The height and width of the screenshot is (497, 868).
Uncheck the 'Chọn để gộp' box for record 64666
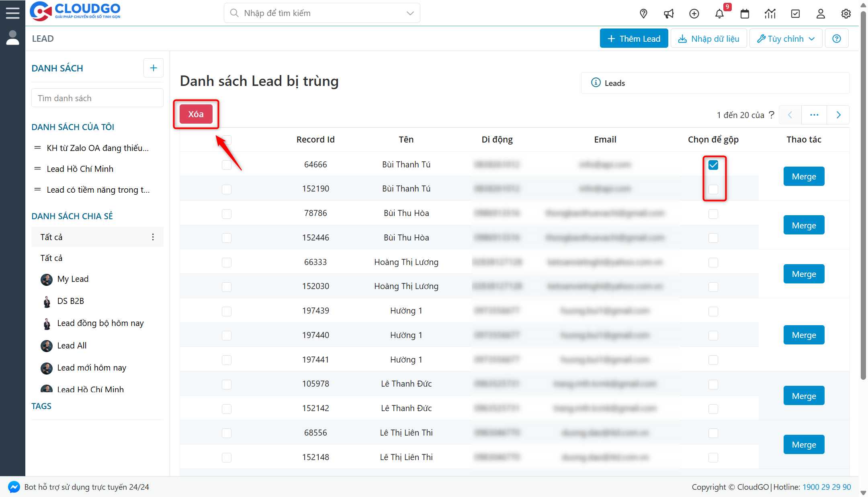713,165
